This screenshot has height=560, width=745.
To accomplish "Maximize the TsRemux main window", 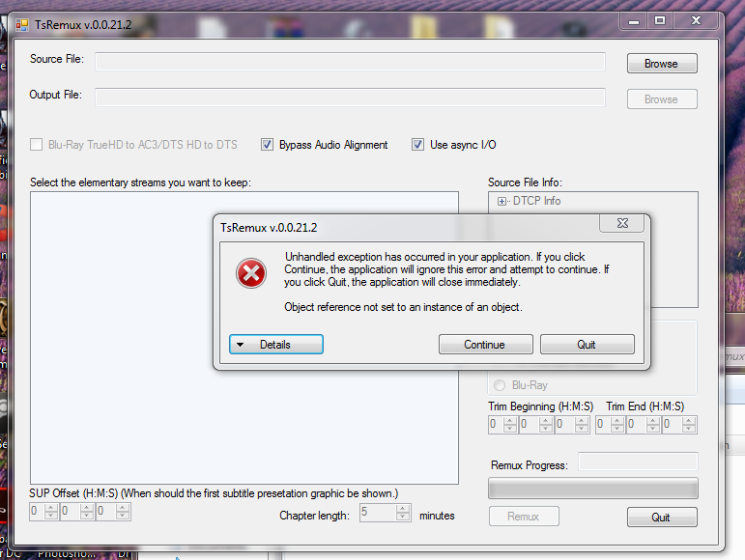I will pyautogui.click(x=660, y=20).
